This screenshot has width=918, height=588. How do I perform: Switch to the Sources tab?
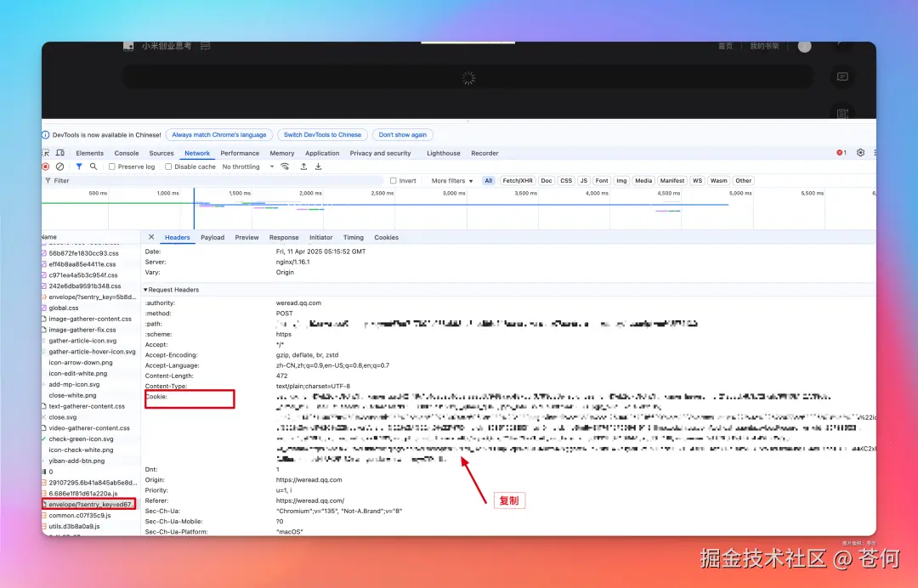pyautogui.click(x=161, y=153)
